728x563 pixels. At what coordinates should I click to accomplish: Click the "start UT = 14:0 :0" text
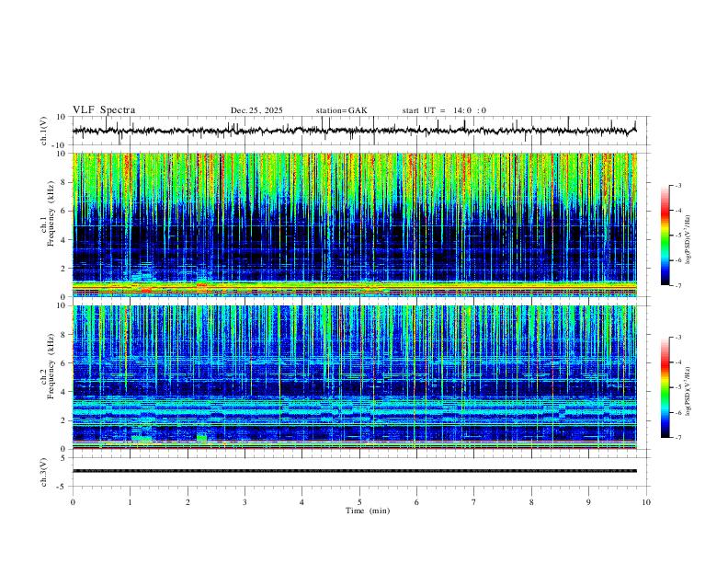pos(444,110)
